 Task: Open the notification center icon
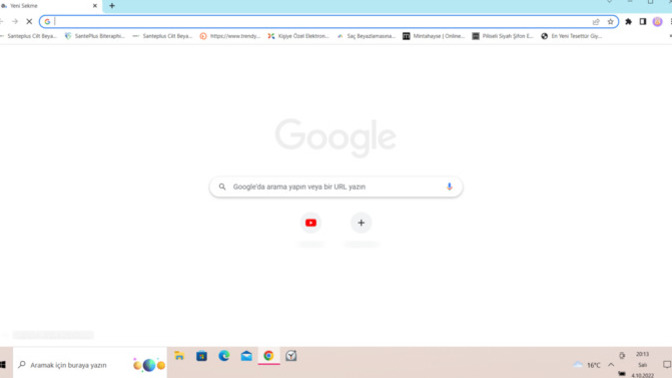pyautogui.click(x=666, y=365)
